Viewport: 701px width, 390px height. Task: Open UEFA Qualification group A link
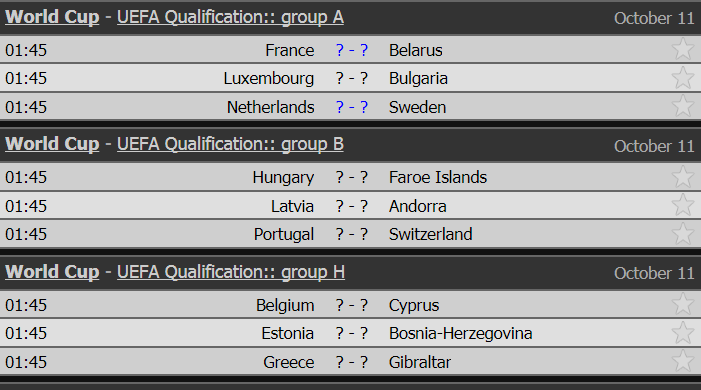point(230,17)
